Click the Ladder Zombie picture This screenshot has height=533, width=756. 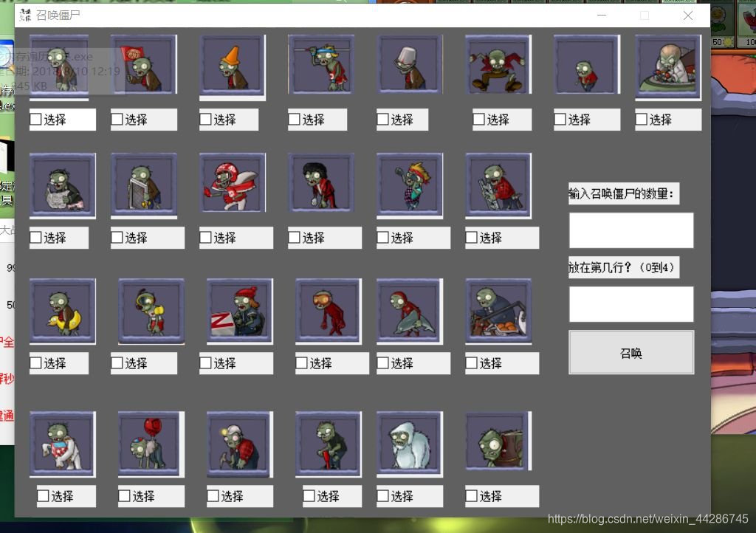tap(498, 185)
